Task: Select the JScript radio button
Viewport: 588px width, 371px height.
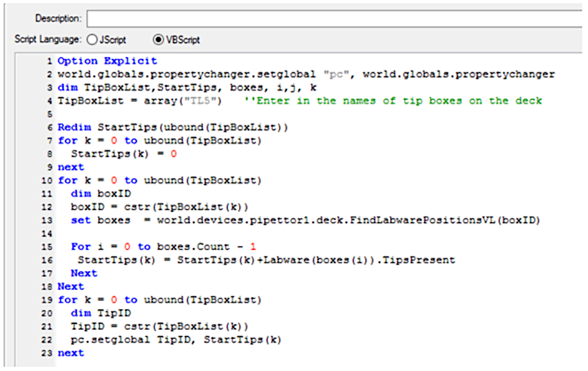Action: click(92, 40)
